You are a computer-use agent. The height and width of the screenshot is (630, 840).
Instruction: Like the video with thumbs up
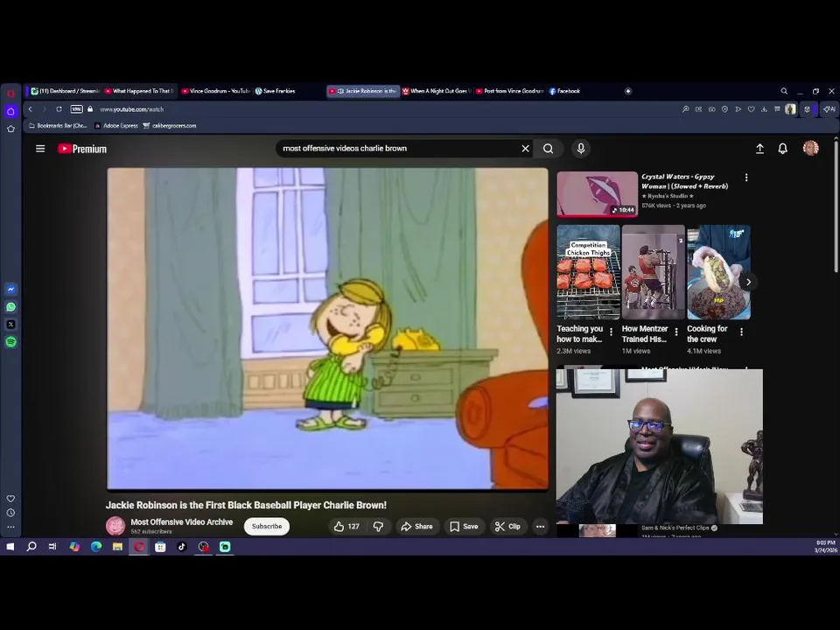(x=346, y=527)
